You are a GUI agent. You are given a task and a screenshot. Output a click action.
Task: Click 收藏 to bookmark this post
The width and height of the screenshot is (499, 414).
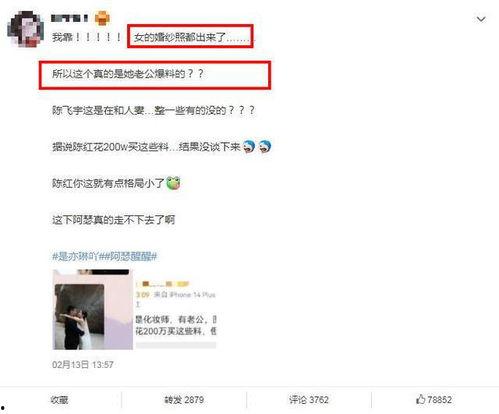pyautogui.click(x=59, y=399)
